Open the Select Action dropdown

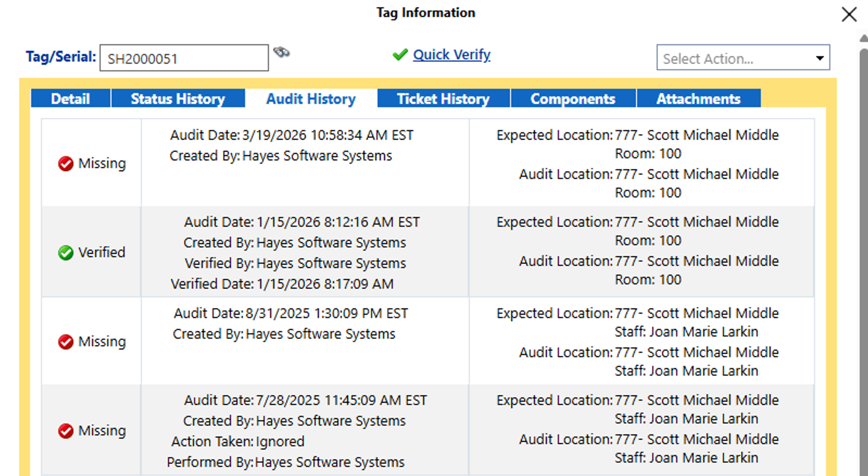pos(743,58)
